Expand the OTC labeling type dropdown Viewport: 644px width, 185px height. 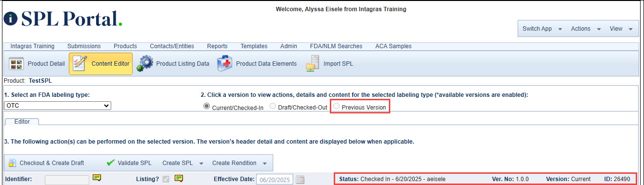pyautogui.click(x=58, y=105)
